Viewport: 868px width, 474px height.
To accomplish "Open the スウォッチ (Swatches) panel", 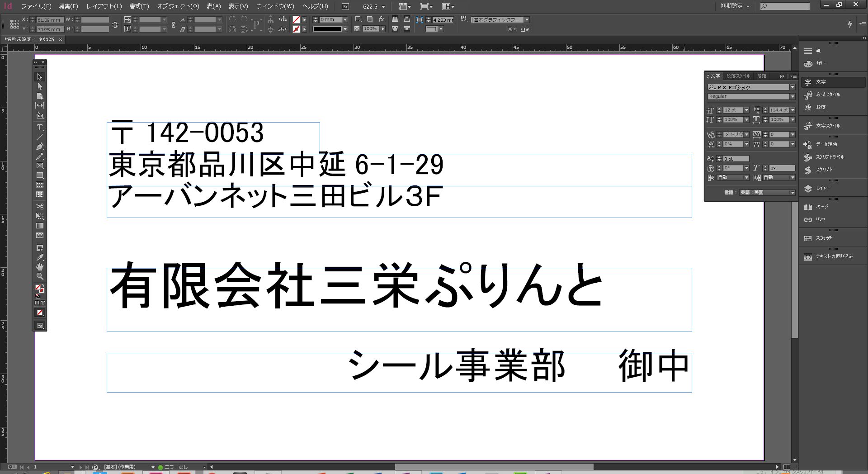I will (x=833, y=238).
